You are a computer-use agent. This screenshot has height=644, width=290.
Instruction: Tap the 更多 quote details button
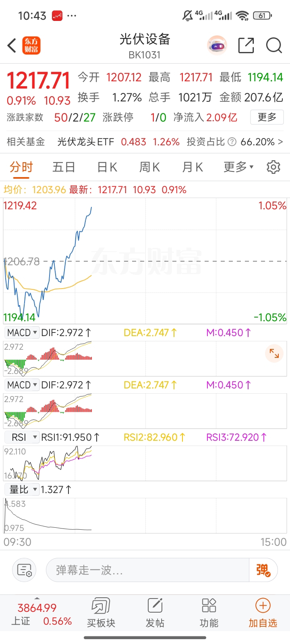point(267,117)
